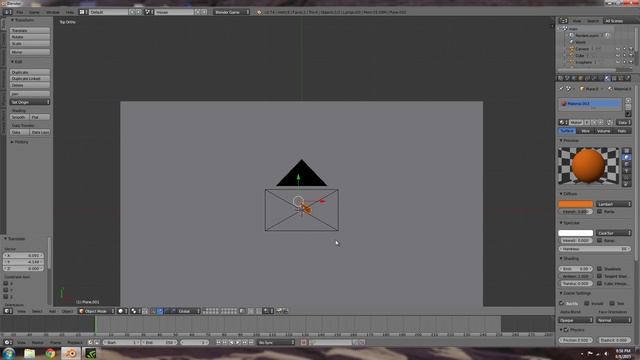Click the Hardness slider
The height and width of the screenshot is (360, 640).
click(595, 249)
